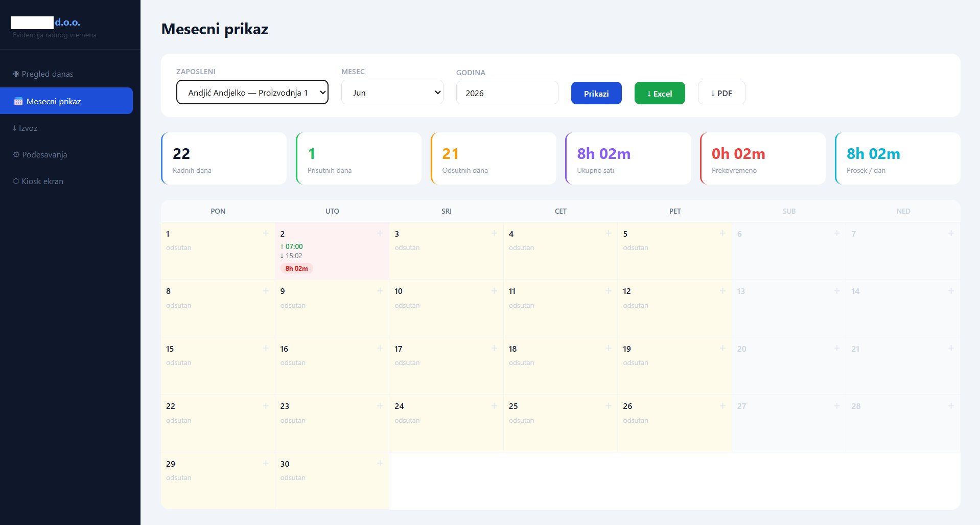Open the Mesec month dropdown
This screenshot has width=980, height=525.
(x=392, y=93)
